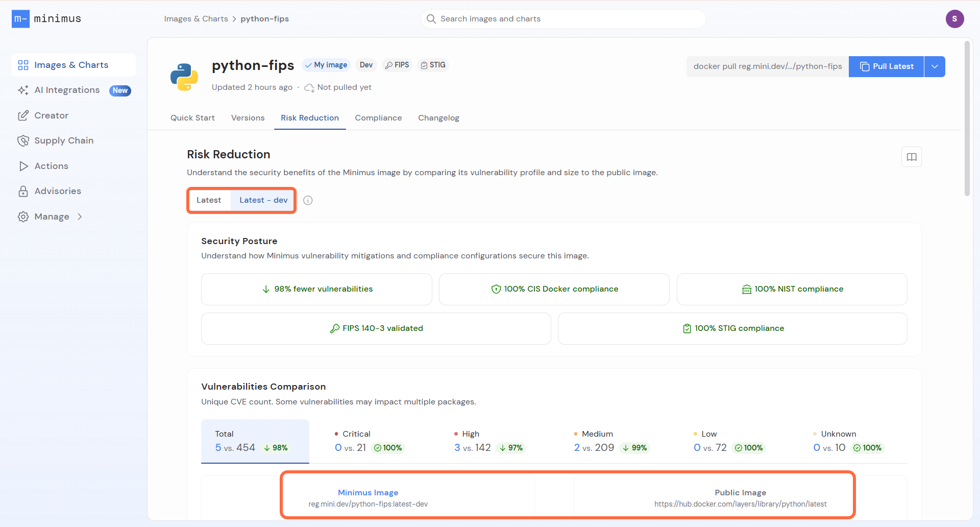Click the STIG compliance clipboard icon
This screenshot has height=527, width=980.
687,328
